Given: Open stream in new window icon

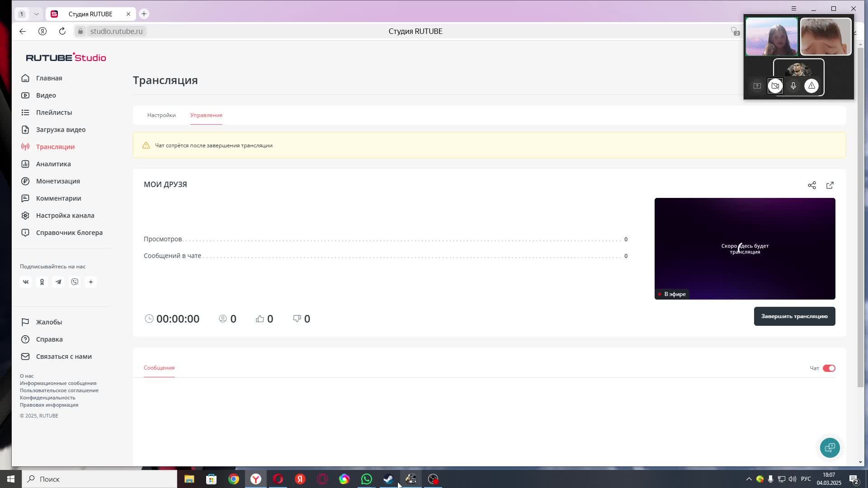Looking at the screenshot, I should (830, 185).
